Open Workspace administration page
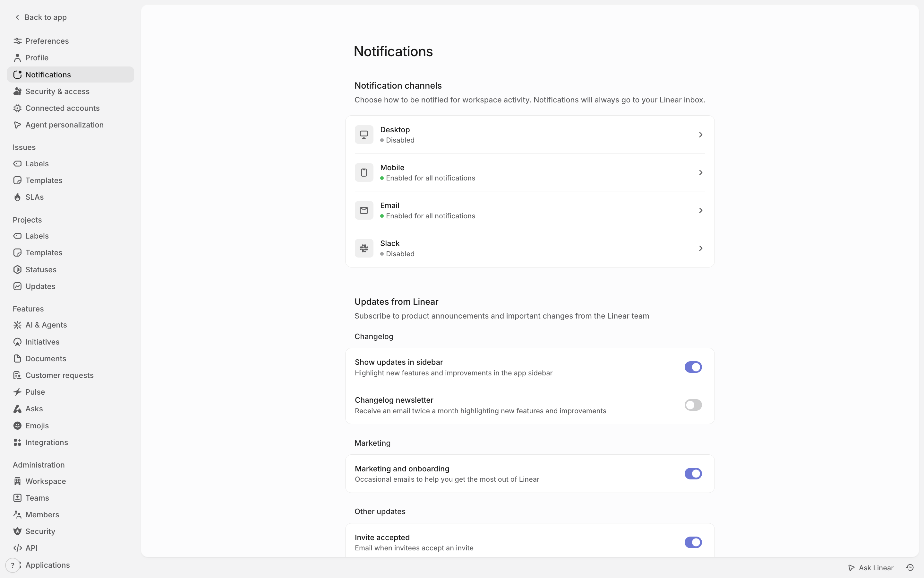The image size is (924, 578). (x=71, y=481)
